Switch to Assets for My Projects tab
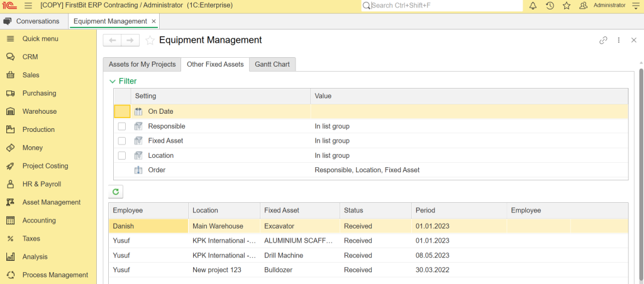This screenshot has width=644, height=284. point(142,65)
